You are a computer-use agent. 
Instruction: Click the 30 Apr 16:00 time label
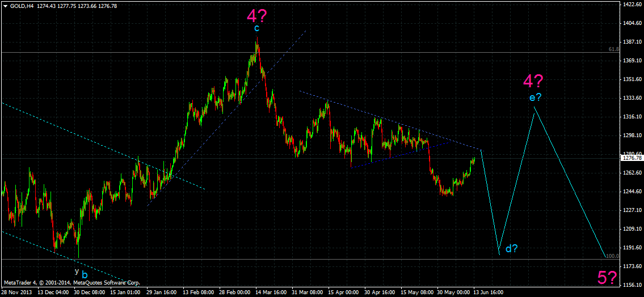[378, 293]
